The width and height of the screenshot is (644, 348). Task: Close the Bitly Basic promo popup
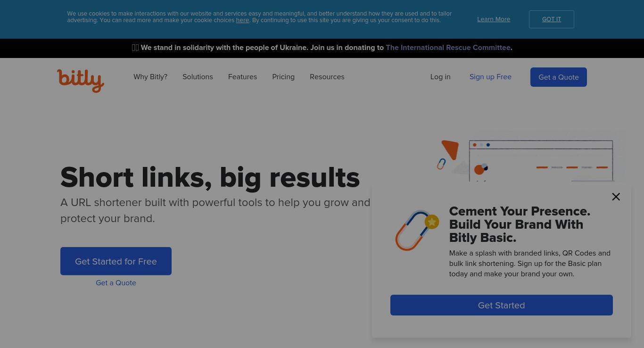[x=616, y=197]
